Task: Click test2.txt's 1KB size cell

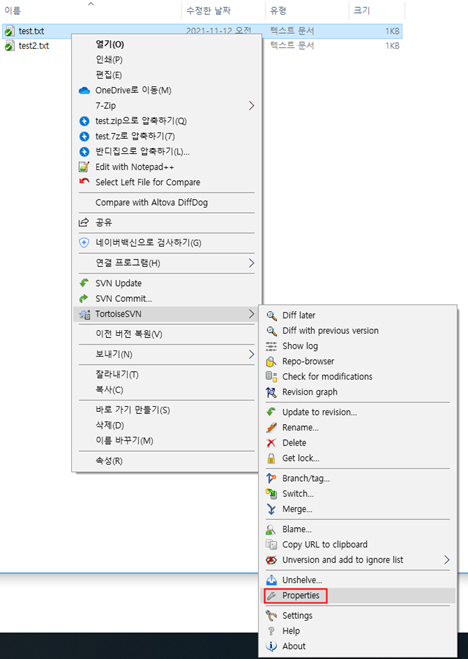Action: pyautogui.click(x=392, y=46)
